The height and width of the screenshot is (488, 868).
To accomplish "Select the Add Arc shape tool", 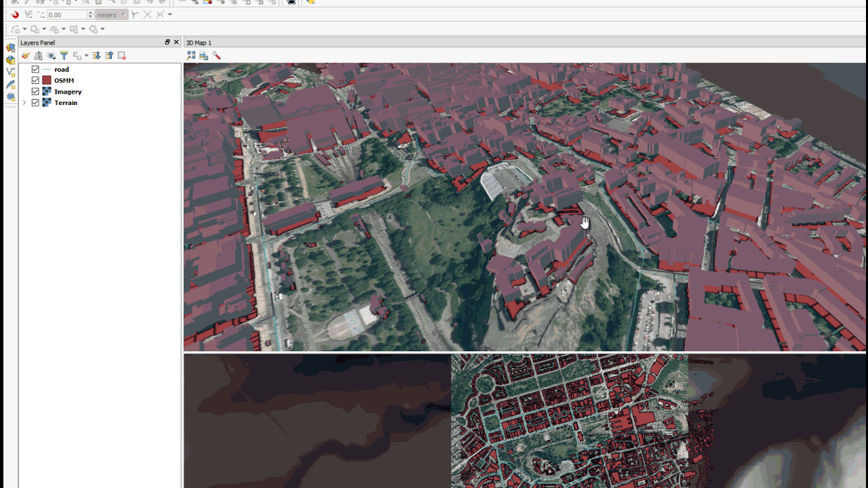I will [x=15, y=29].
